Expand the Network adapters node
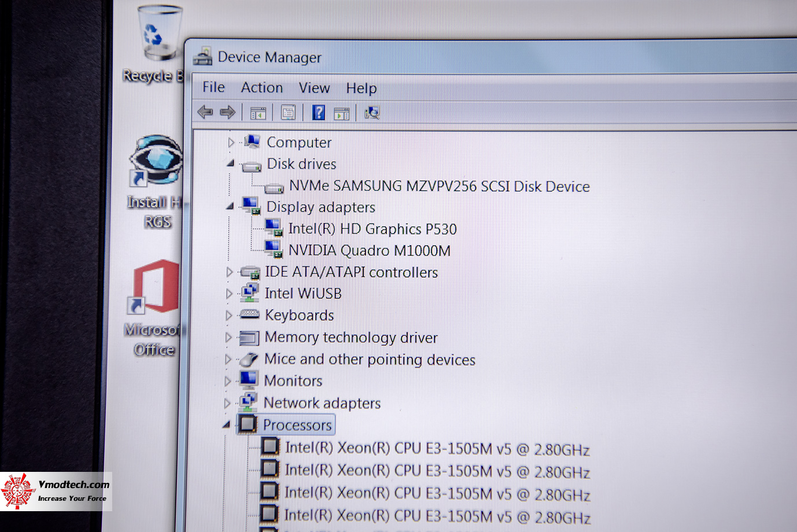The width and height of the screenshot is (797, 532). 227,403
